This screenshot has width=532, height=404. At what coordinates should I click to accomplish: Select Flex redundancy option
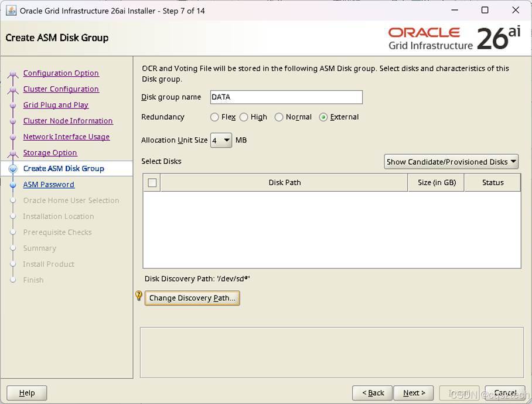(x=214, y=117)
